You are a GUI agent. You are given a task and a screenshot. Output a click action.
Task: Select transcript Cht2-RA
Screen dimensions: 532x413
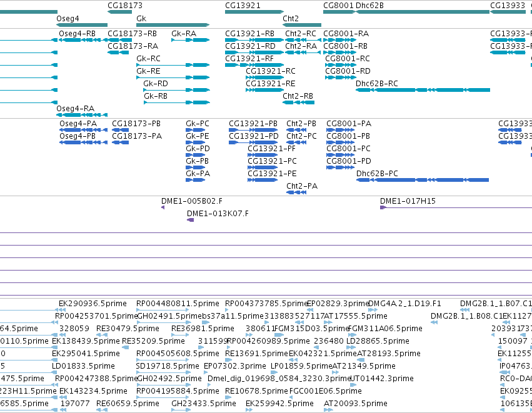pyautogui.click(x=303, y=52)
